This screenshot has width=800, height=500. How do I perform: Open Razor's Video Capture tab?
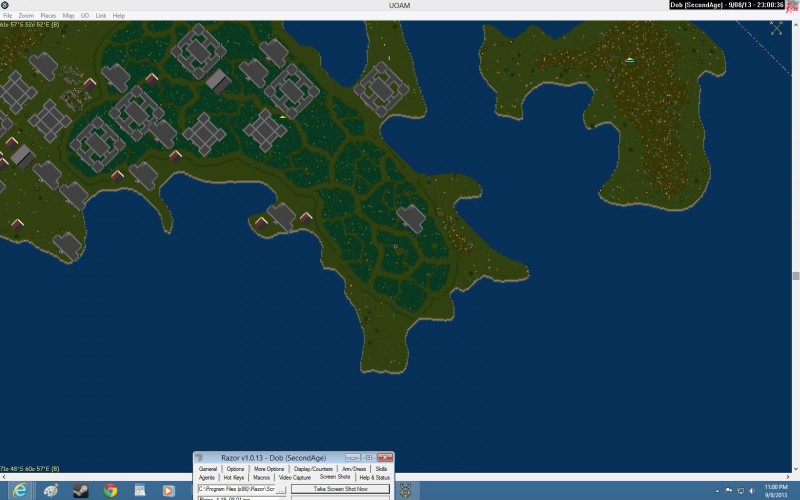(294, 478)
